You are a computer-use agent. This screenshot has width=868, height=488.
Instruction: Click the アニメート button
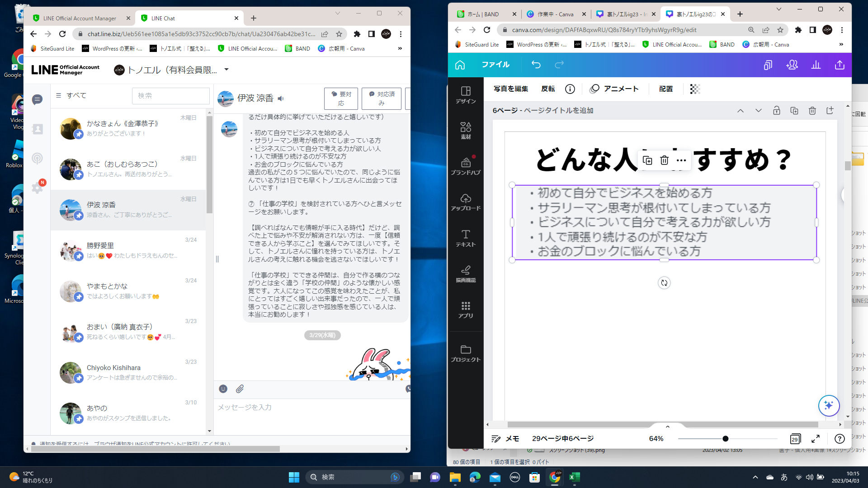(x=614, y=89)
